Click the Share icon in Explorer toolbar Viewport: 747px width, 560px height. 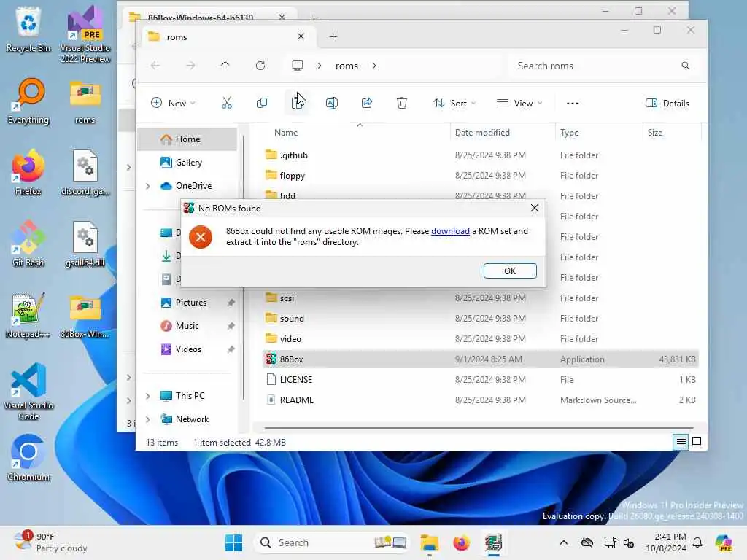pyautogui.click(x=367, y=103)
